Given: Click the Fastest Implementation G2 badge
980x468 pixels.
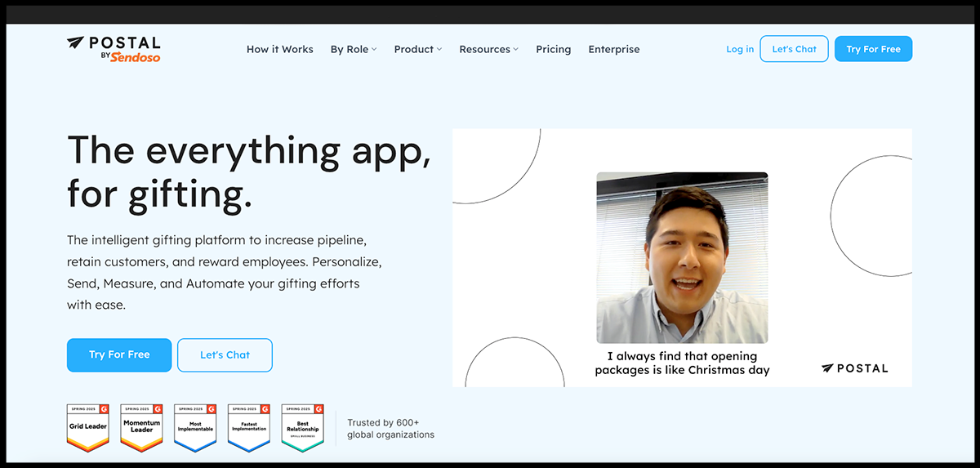Looking at the screenshot, I should (249, 427).
